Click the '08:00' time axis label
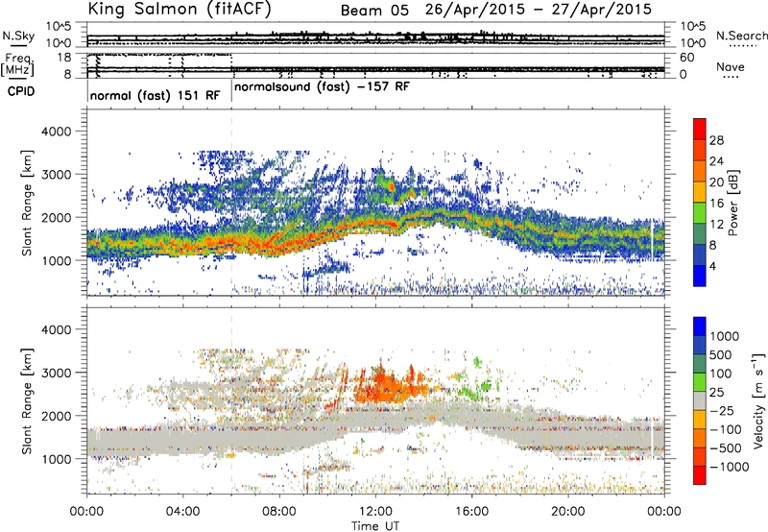 pyautogui.click(x=279, y=512)
